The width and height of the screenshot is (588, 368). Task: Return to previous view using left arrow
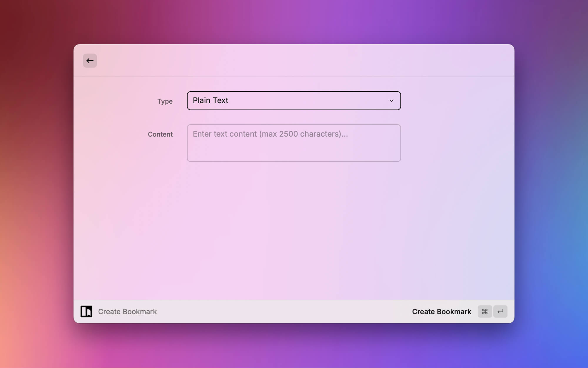tap(90, 61)
